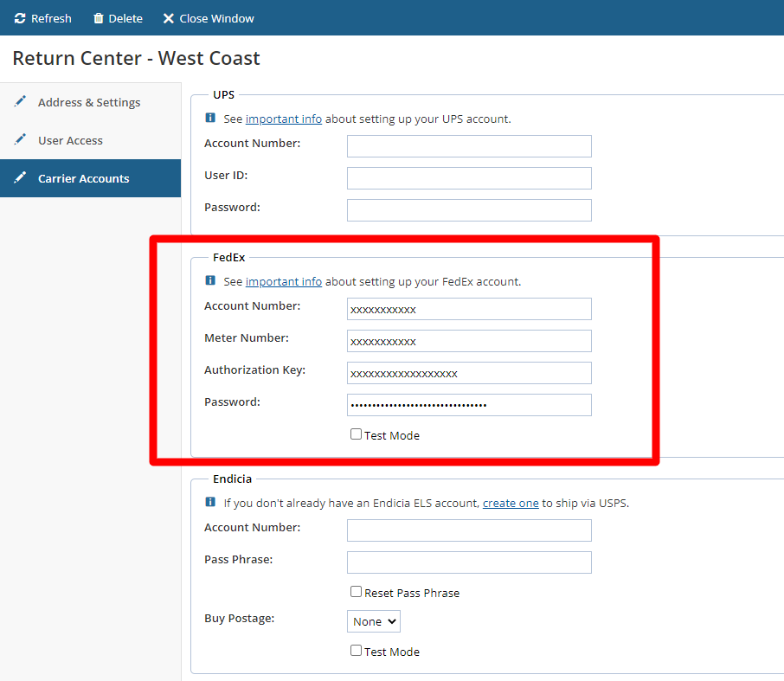The width and height of the screenshot is (784, 681).
Task: Select the Endicia Pass Phrase field
Action: [x=469, y=562]
